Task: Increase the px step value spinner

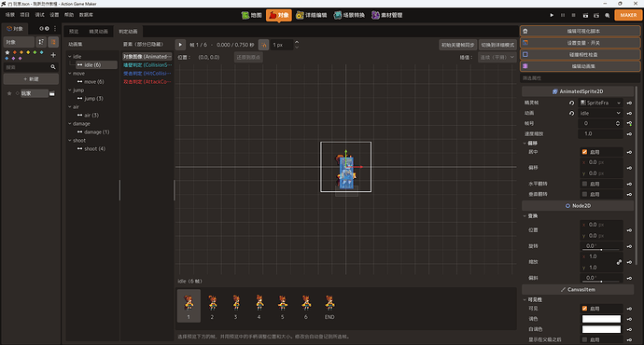Action: pyautogui.click(x=297, y=42)
